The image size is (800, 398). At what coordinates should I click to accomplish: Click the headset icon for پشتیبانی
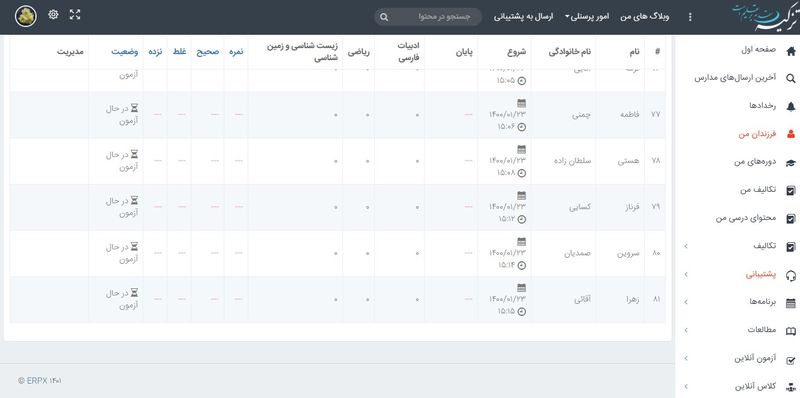[x=791, y=275]
